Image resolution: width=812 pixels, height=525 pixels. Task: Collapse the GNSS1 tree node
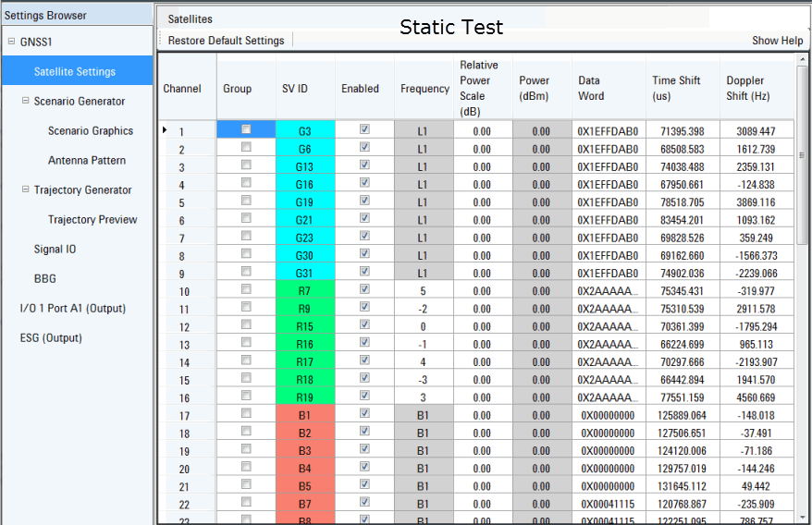pyautogui.click(x=11, y=42)
